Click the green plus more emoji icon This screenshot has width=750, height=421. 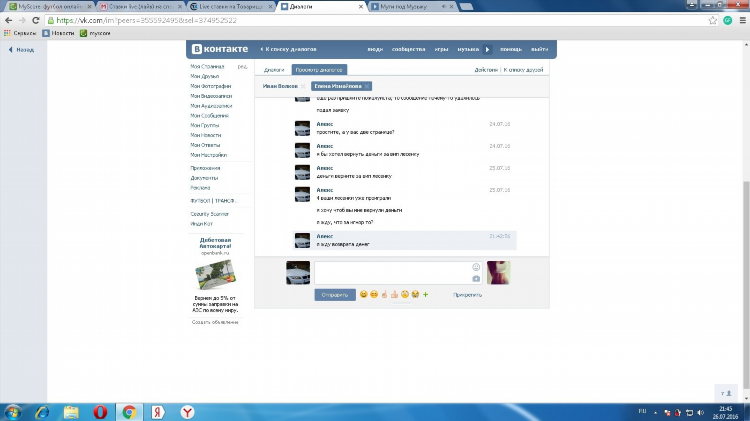(425, 294)
